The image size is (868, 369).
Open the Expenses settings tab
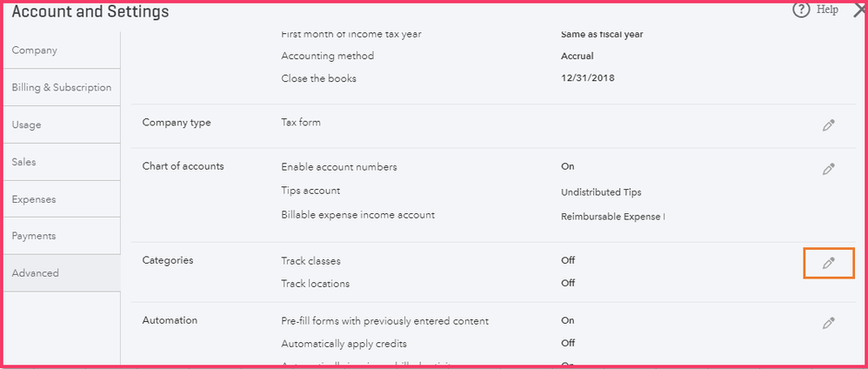click(x=34, y=200)
